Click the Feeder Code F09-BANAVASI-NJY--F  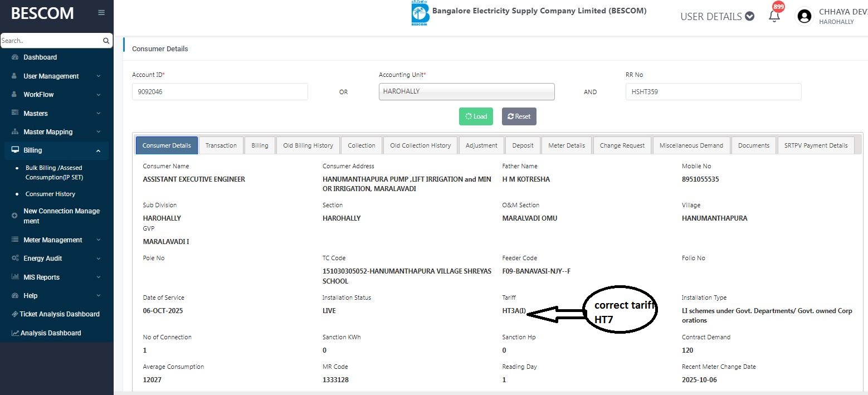click(536, 271)
